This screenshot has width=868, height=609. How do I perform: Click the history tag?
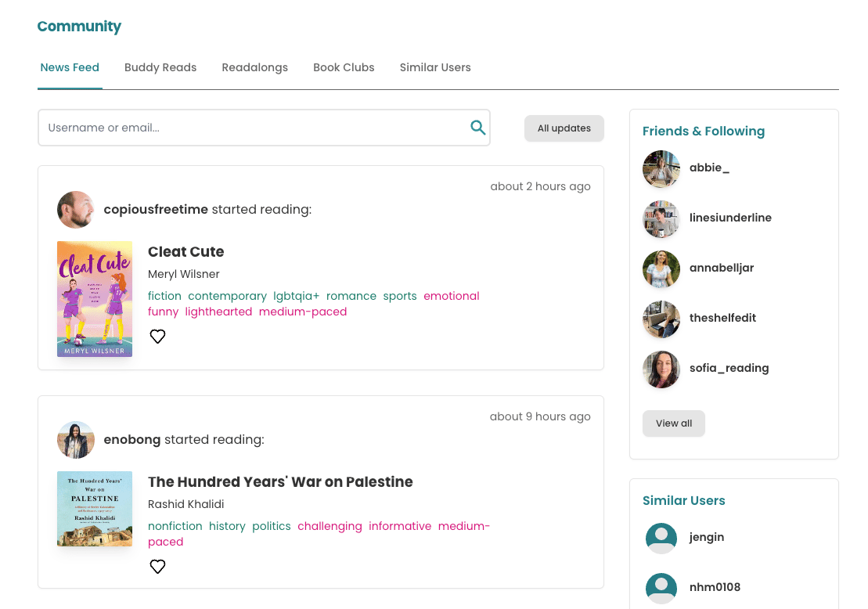(x=228, y=527)
